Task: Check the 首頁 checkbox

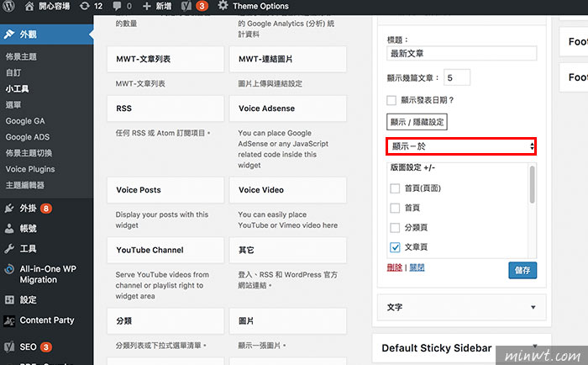Action: 395,208
